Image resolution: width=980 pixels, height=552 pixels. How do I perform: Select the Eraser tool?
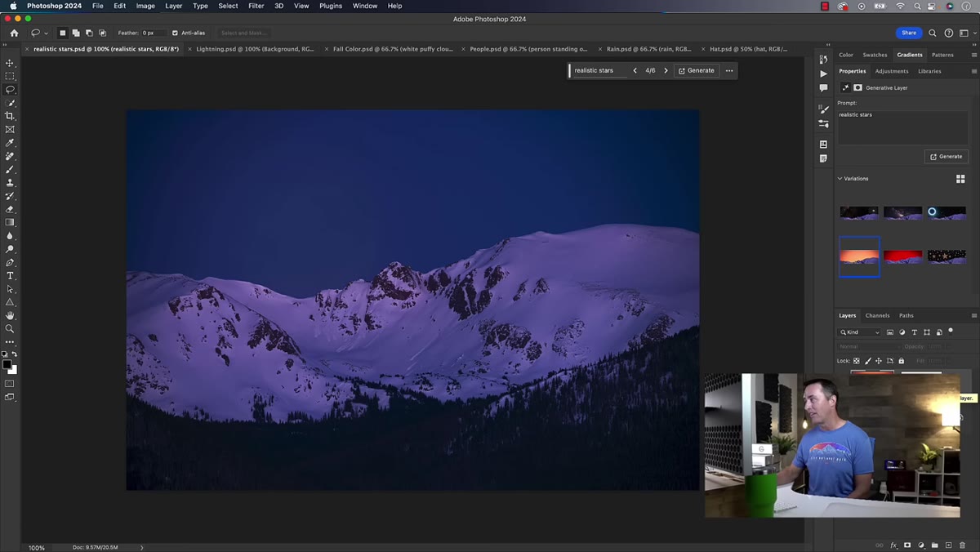(x=10, y=209)
